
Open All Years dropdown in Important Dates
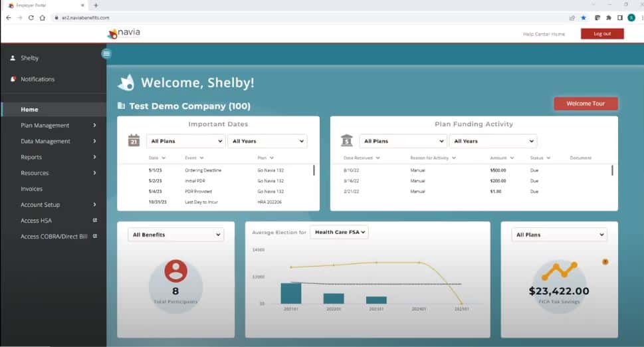pos(267,141)
